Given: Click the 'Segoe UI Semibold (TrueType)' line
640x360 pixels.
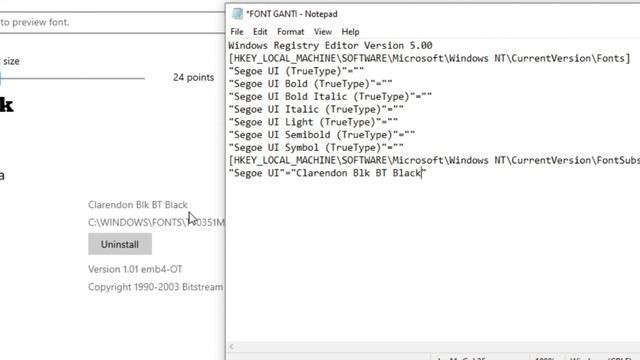Looking at the screenshot, I should [322, 135].
